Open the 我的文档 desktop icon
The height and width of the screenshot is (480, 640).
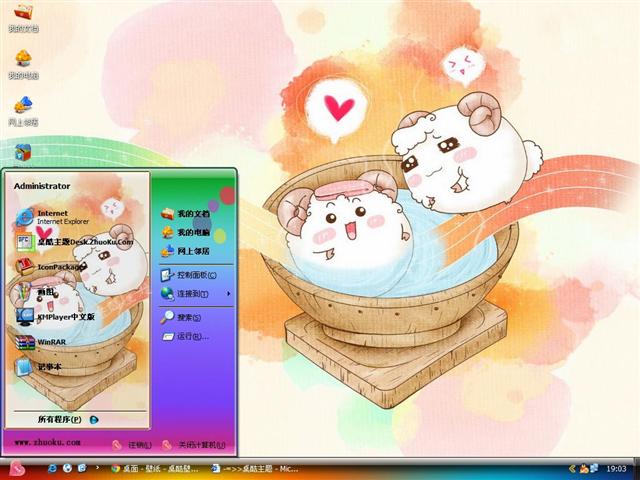(x=23, y=18)
